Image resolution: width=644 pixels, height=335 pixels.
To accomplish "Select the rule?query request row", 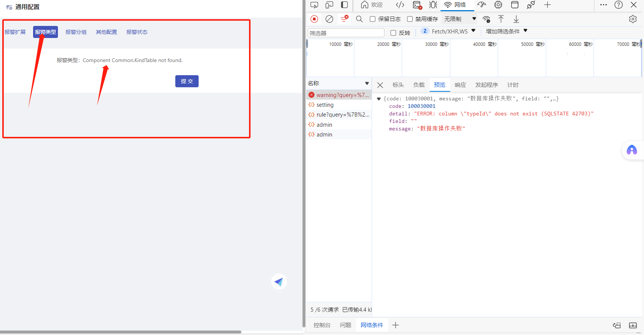I will [339, 115].
